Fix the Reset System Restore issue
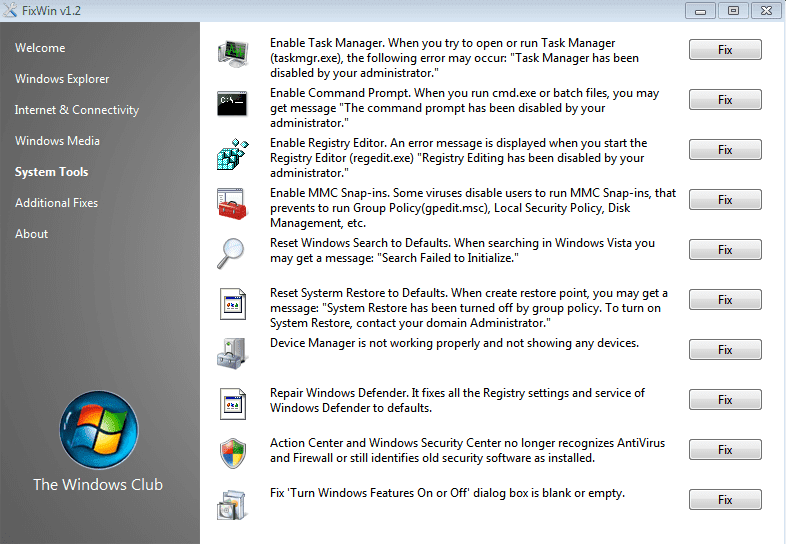Screen dimensions: 786x544 (x=725, y=299)
